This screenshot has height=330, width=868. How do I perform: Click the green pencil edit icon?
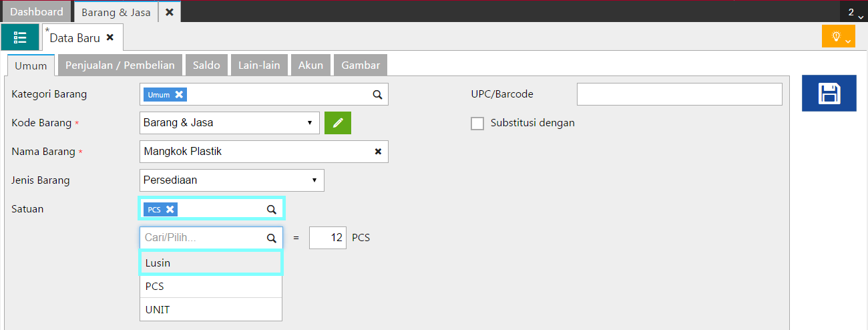coord(338,123)
